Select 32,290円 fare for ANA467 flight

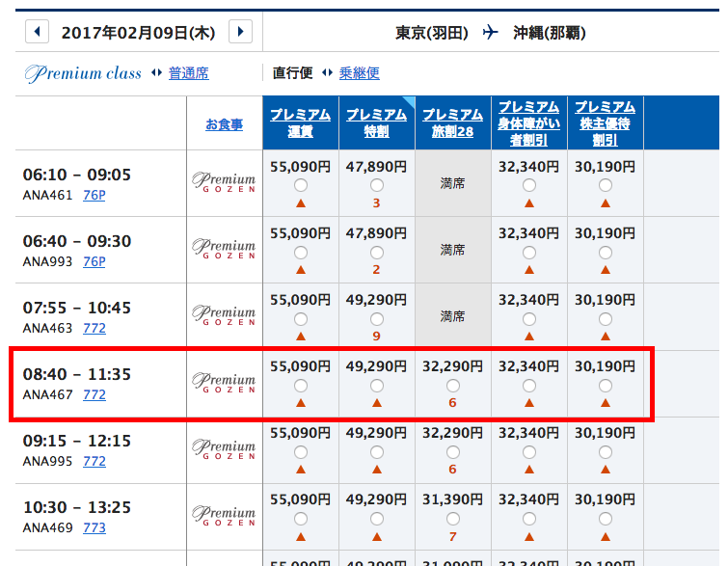pos(452,386)
